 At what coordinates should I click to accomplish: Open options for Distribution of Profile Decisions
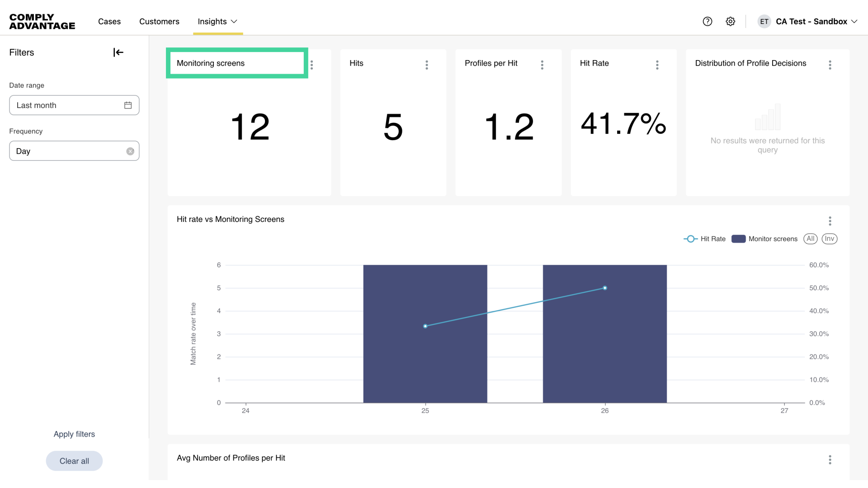pyautogui.click(x=830, y=65)
